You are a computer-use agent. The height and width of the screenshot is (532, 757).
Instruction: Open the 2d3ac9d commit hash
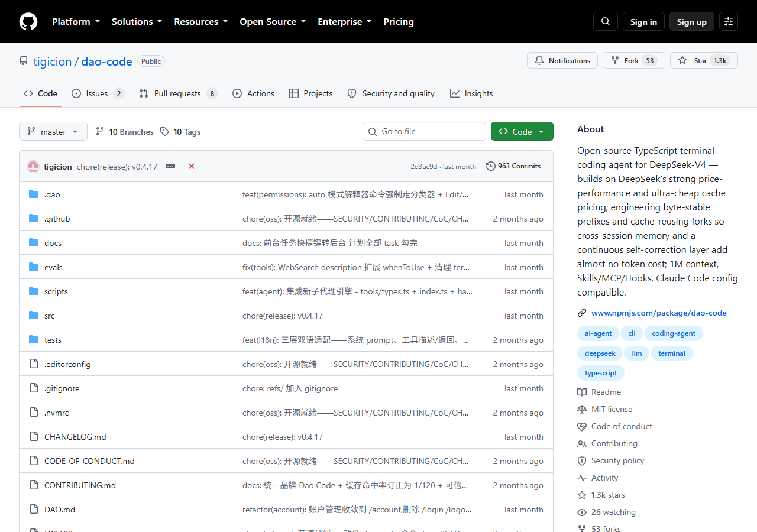424,167
